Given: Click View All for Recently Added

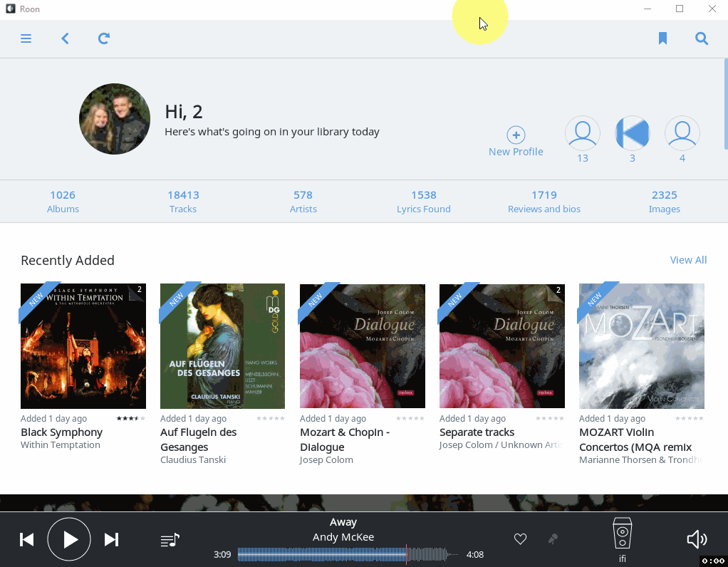Looking at the screenshot, I should (x=688, y=260).
